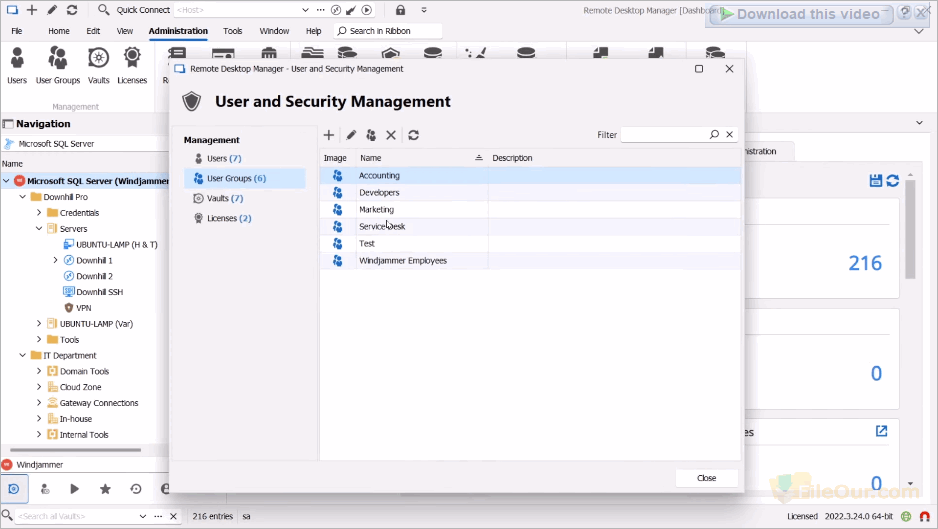Select Licenses (2) in Management list
Viewport: 938px width, 529px height.
point(245,218)
